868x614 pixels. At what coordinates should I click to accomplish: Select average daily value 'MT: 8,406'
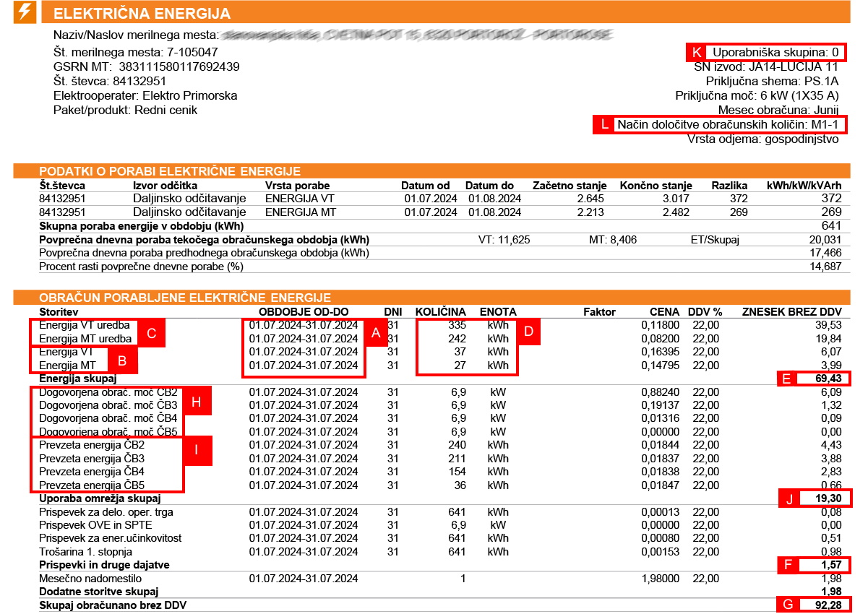point(613,240)
